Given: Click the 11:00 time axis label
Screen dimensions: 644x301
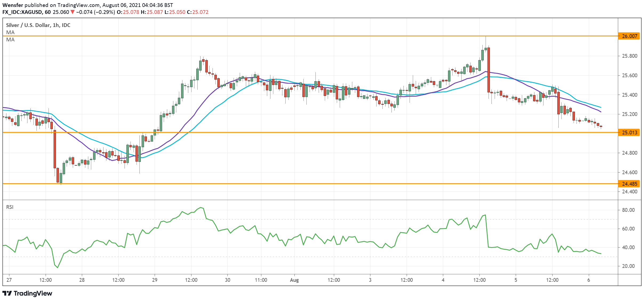Looking at the screenshot, I should [x=261, y=280].
